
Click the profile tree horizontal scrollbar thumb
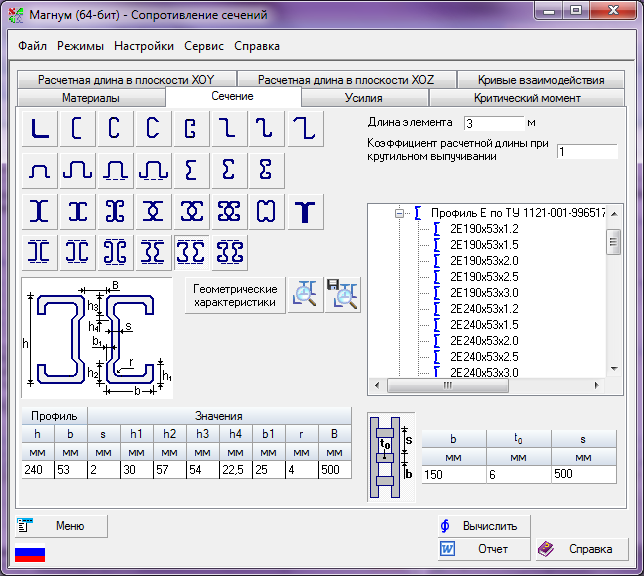click(447, 386)
